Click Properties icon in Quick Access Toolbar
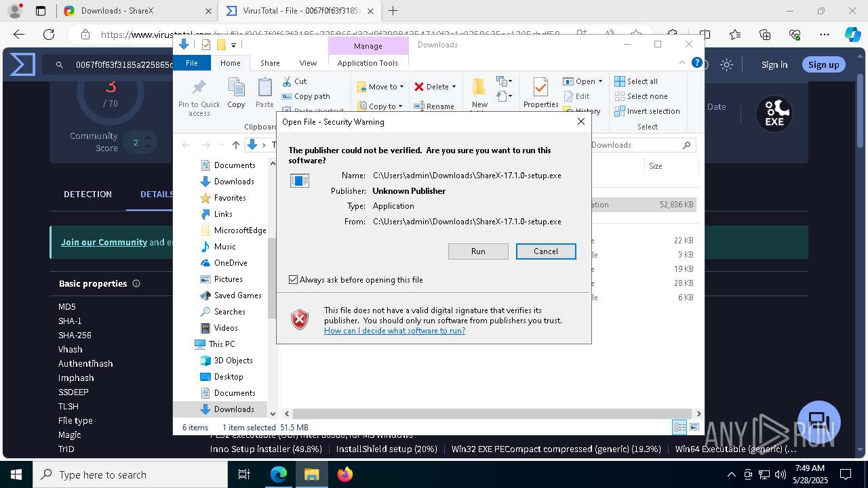The width and height of the screenshot is (868, 488). [206, 45]
